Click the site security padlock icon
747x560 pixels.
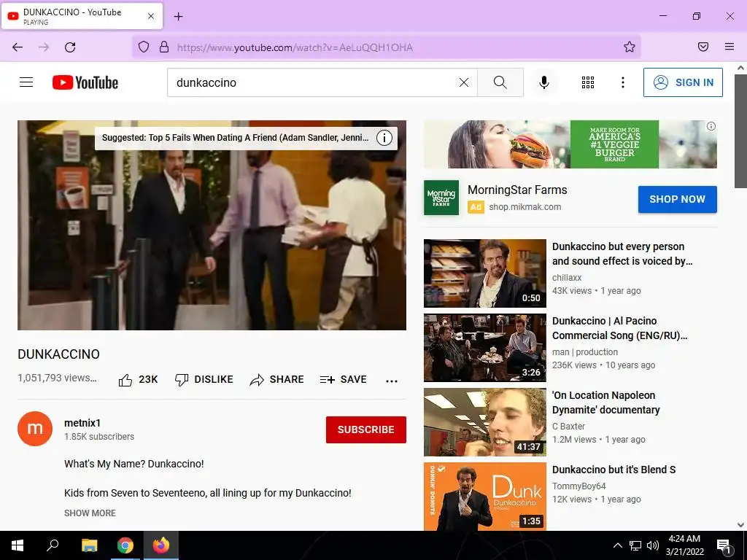click(164, 47)
